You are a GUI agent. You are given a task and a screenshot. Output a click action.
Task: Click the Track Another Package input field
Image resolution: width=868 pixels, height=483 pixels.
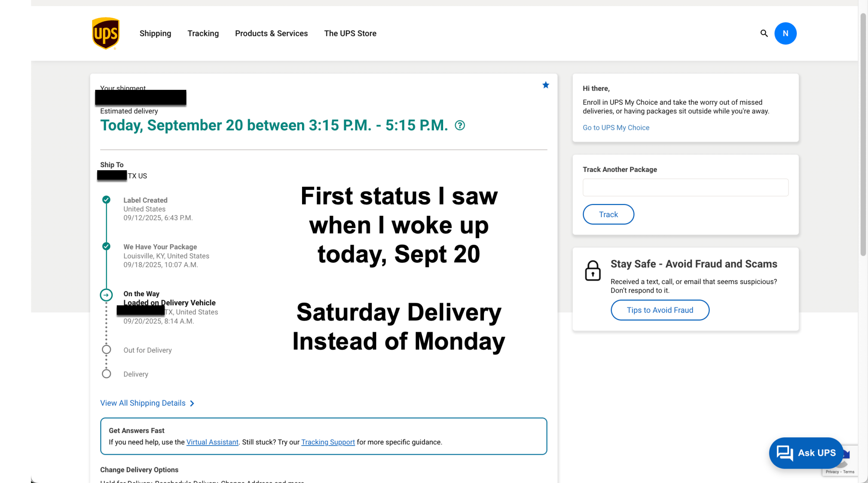coord(685,188)
